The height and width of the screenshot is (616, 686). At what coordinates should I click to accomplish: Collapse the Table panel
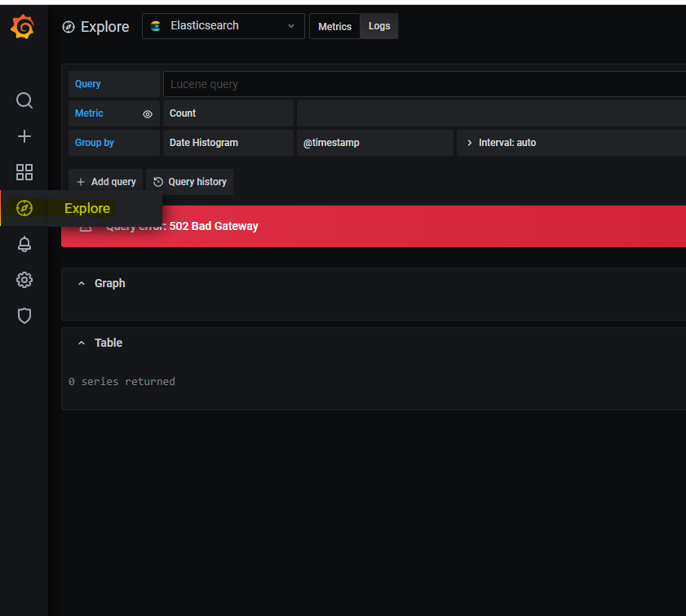[x=82, y=343]
